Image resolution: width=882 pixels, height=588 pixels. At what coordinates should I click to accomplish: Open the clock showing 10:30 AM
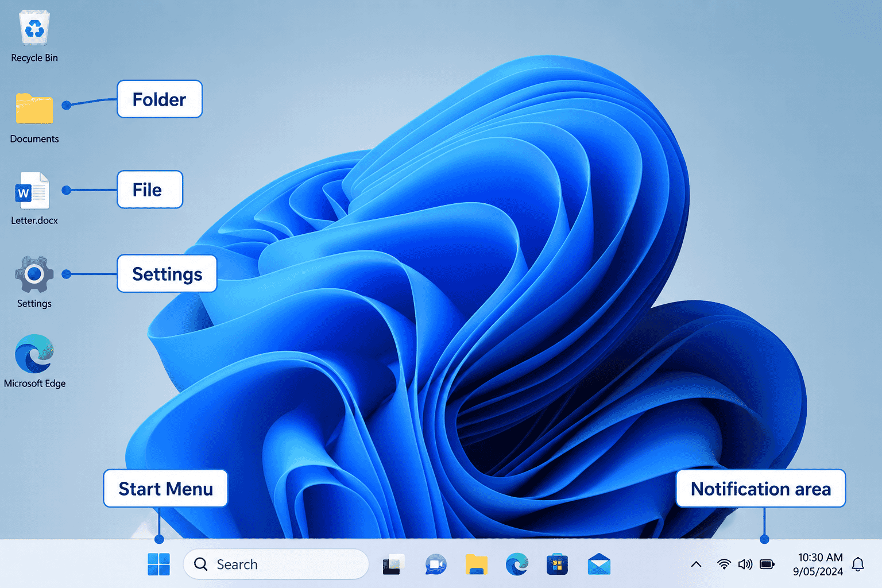coord(818,564)
